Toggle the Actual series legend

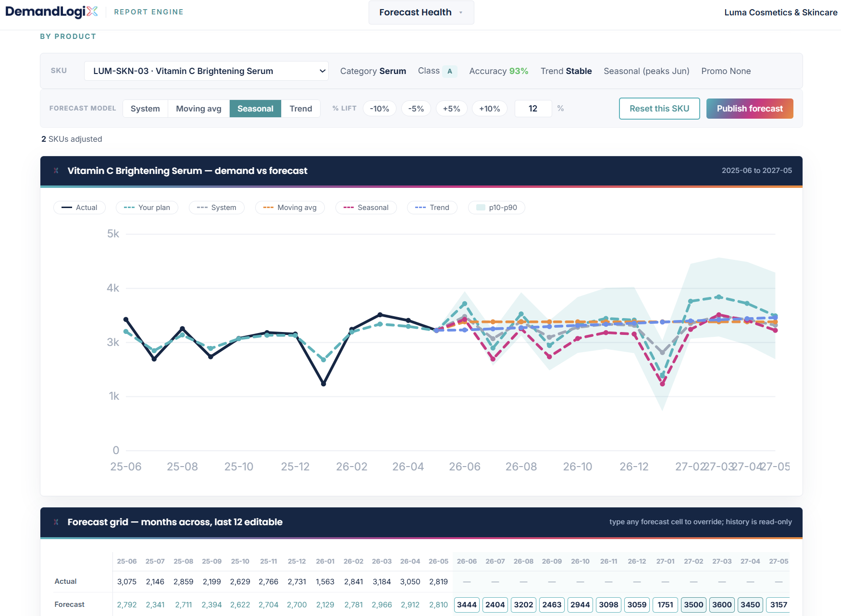point(79,208)
